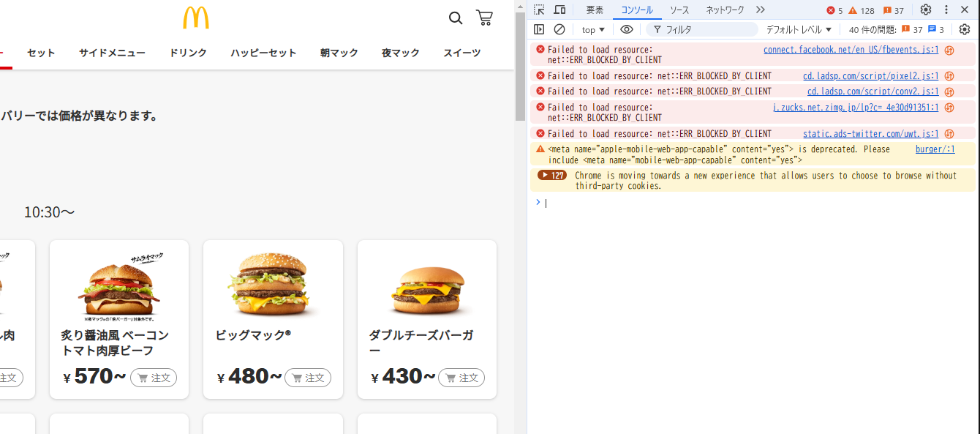Open the site search magnifier icon
980x434 pixels.
(456, 18)
